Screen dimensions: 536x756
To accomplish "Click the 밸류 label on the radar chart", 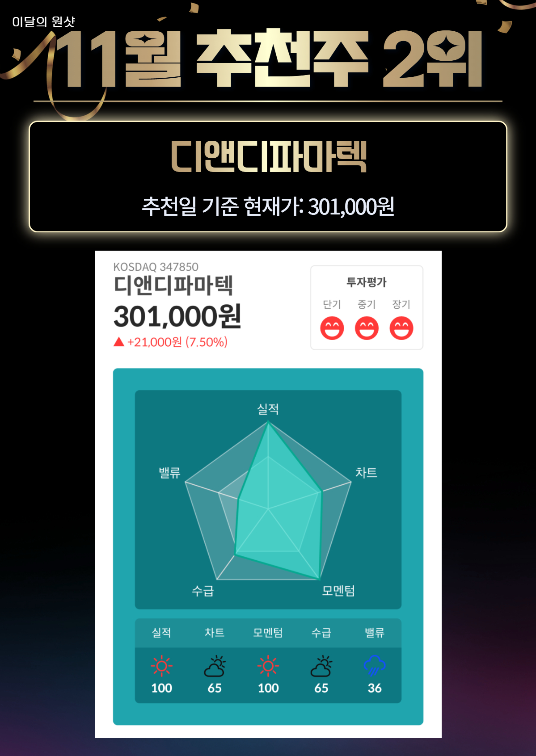I will pyautogui.click(x=170, y=473).
